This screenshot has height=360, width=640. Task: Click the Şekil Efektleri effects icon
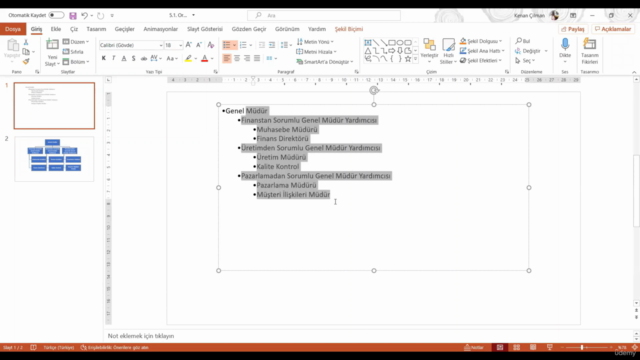pos(463,60)
